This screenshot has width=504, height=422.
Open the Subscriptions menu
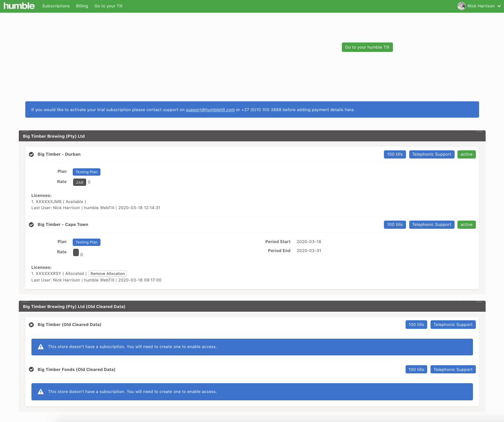pos(56,6)
